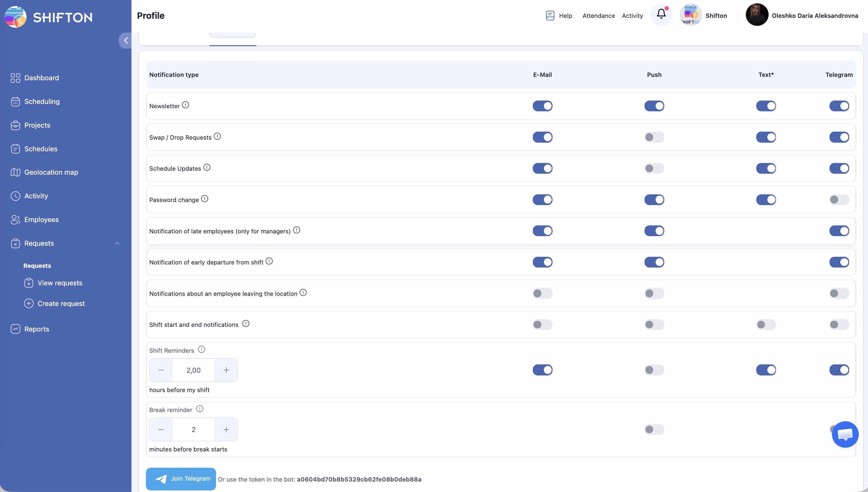Disable Newsletter E-Mail notifications toggle
The height and width of the screenshot is (492, 868).
[x=542, y=106]
